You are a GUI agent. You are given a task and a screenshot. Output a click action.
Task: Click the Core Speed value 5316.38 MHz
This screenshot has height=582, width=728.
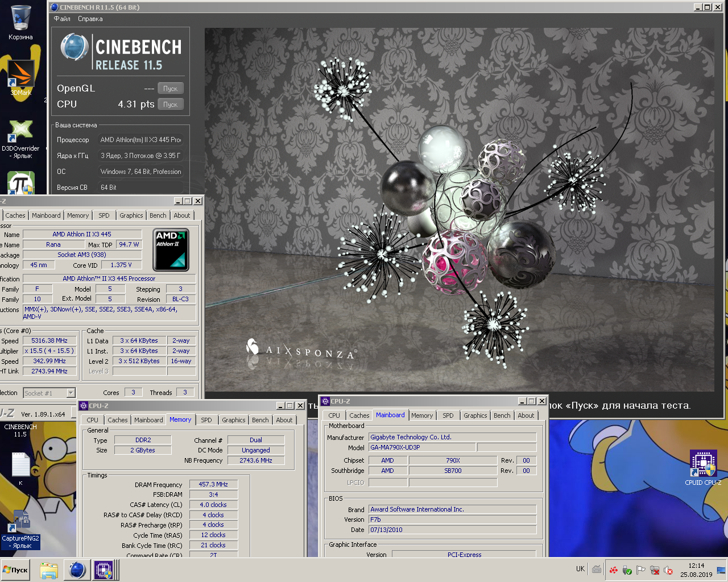click(x=49, y=340)
